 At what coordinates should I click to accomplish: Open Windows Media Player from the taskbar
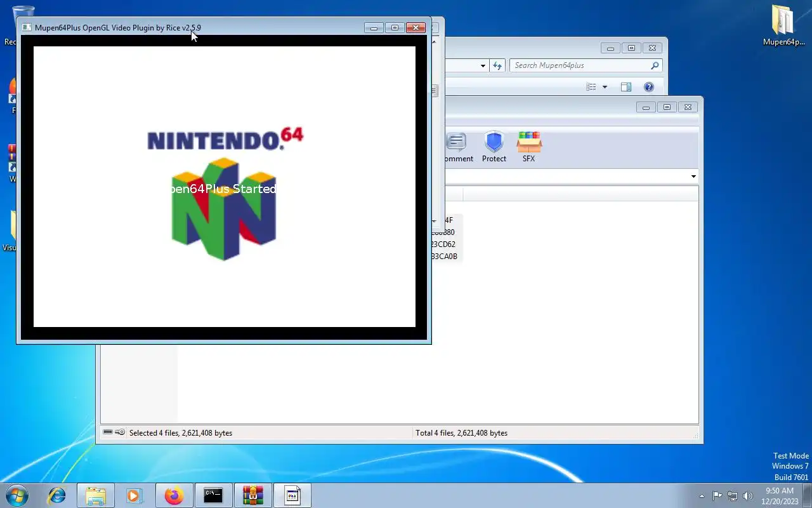pos(134,495)
